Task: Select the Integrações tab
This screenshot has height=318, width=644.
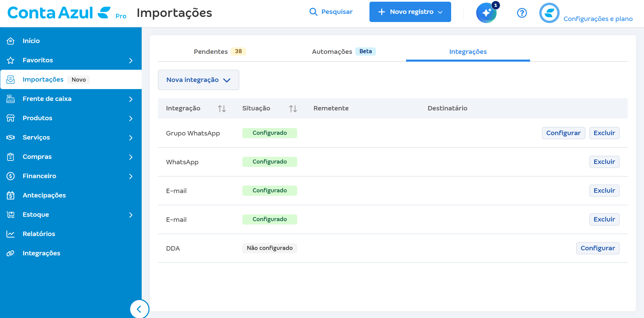Action: click(468, 51)
